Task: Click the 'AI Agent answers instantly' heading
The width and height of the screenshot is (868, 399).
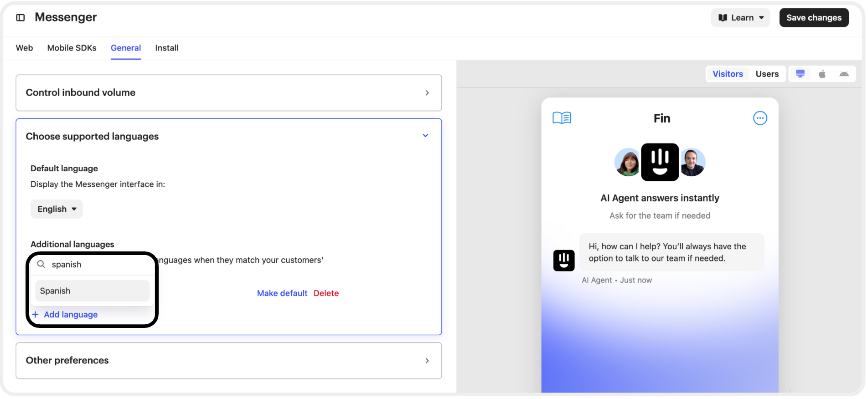Action: [660, 198]
